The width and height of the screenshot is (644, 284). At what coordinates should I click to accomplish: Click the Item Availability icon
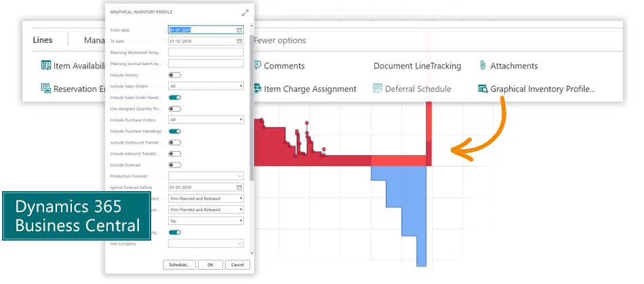pyautogui.click(x=46, y=66)
